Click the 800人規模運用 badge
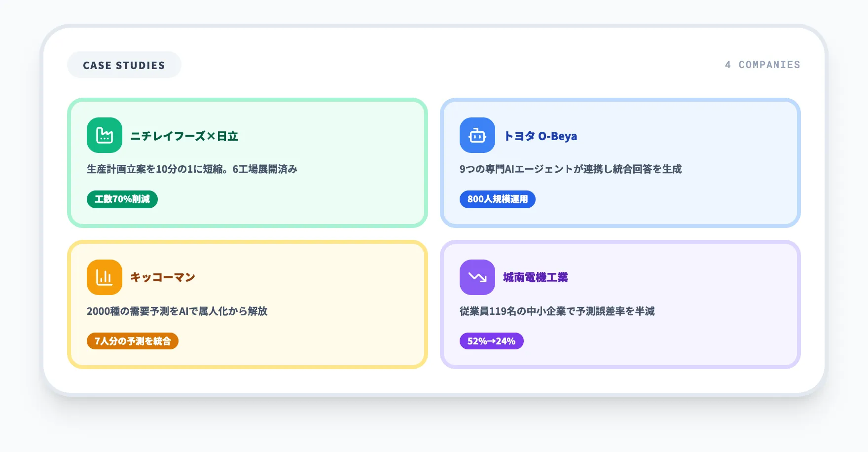 (x=498, y=199)
